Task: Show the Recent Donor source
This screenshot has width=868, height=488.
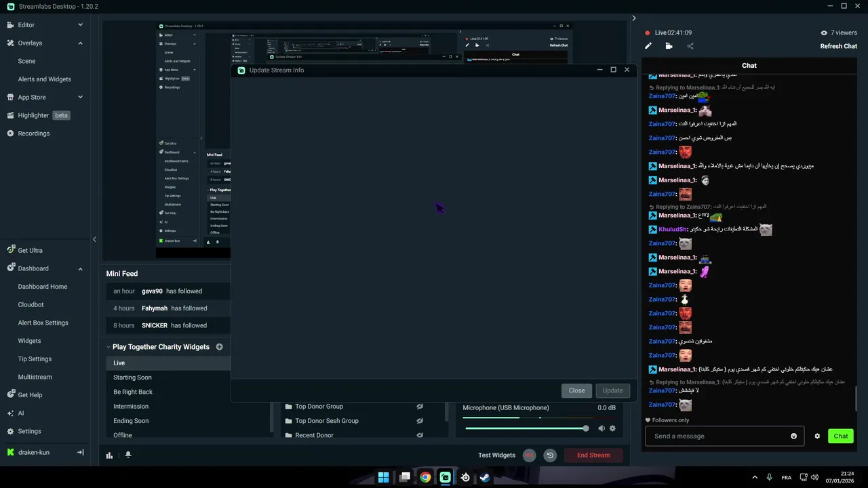Action: pos(420,435)
